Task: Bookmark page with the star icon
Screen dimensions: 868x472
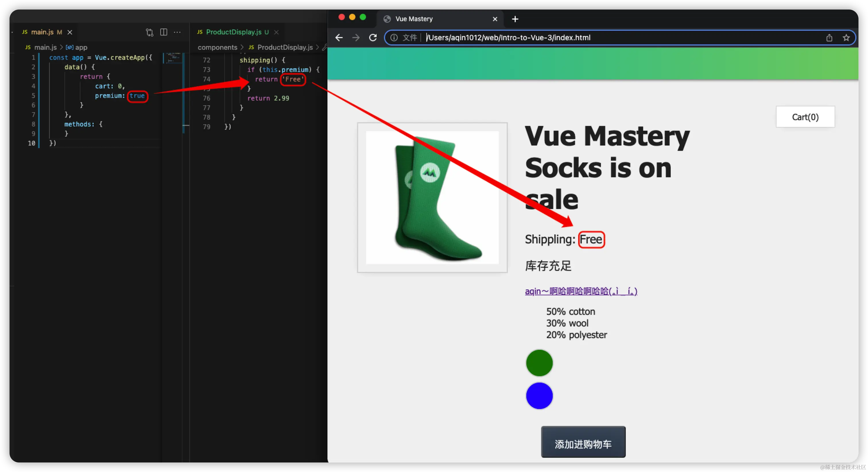Action: 846,38
